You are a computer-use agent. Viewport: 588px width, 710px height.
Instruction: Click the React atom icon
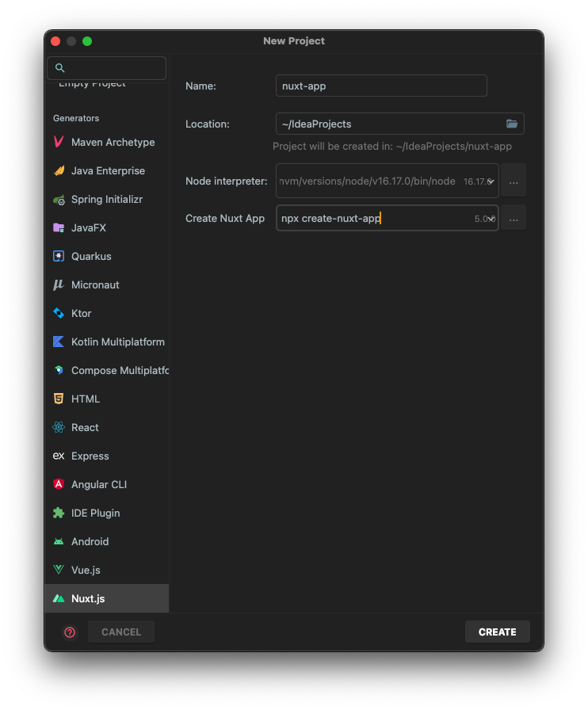(x=59, y=427)
